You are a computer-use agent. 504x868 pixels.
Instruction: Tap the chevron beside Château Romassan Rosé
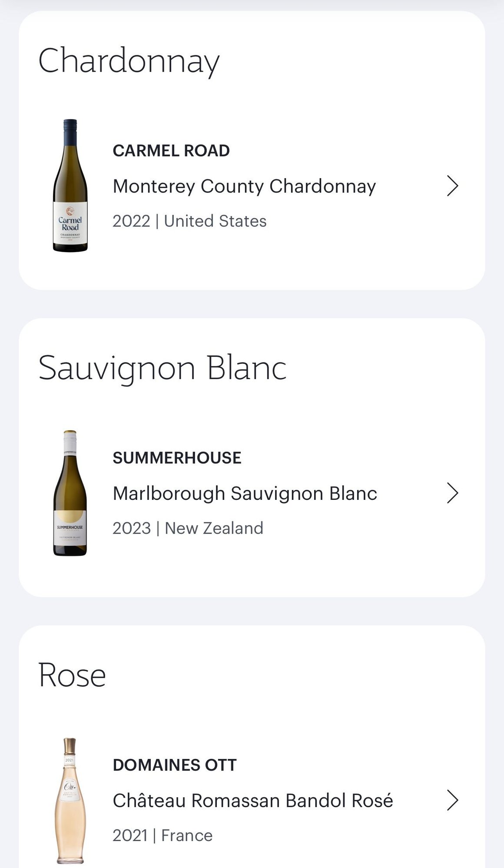click(x=452, y=801)
